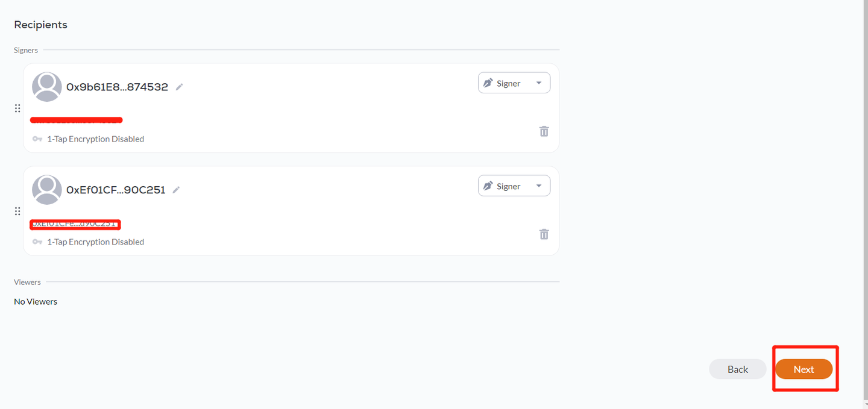Remove the 0xEf01CF...90C251 signer with trash icon
Viewport: 868px width, 409px height.
544,234
